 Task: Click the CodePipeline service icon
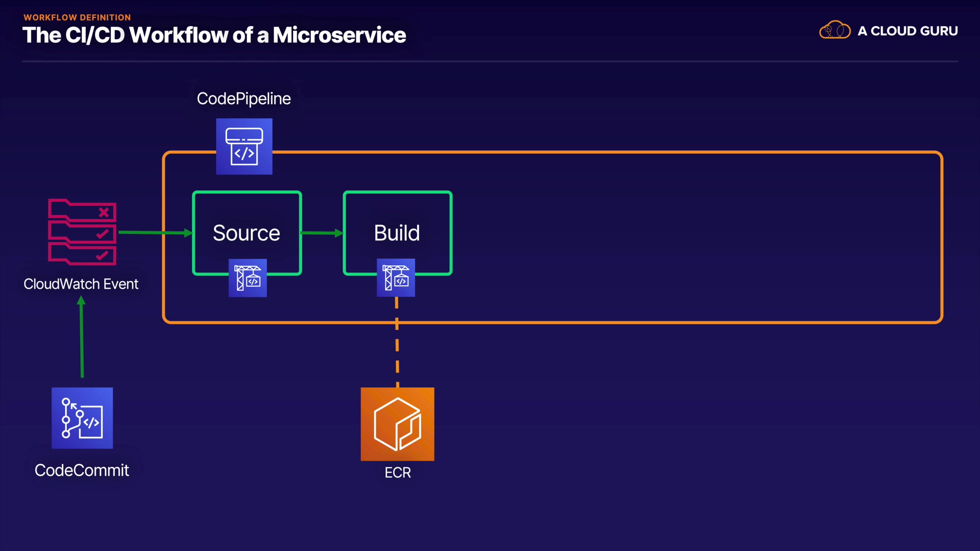tap(244, 146)
